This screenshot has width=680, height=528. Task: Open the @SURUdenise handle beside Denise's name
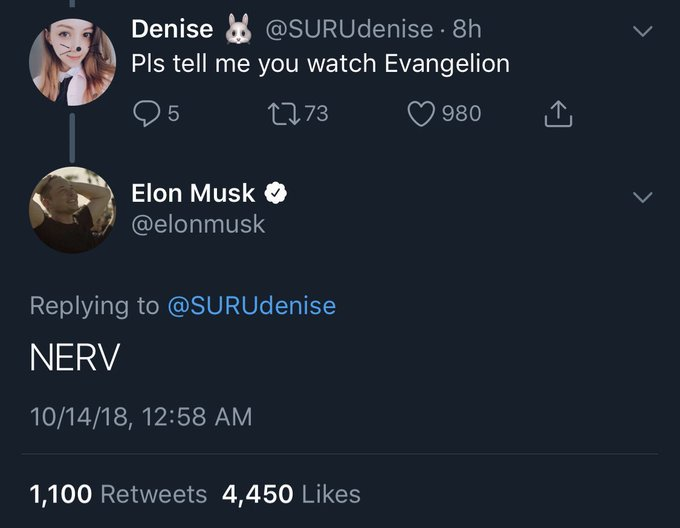349,29
